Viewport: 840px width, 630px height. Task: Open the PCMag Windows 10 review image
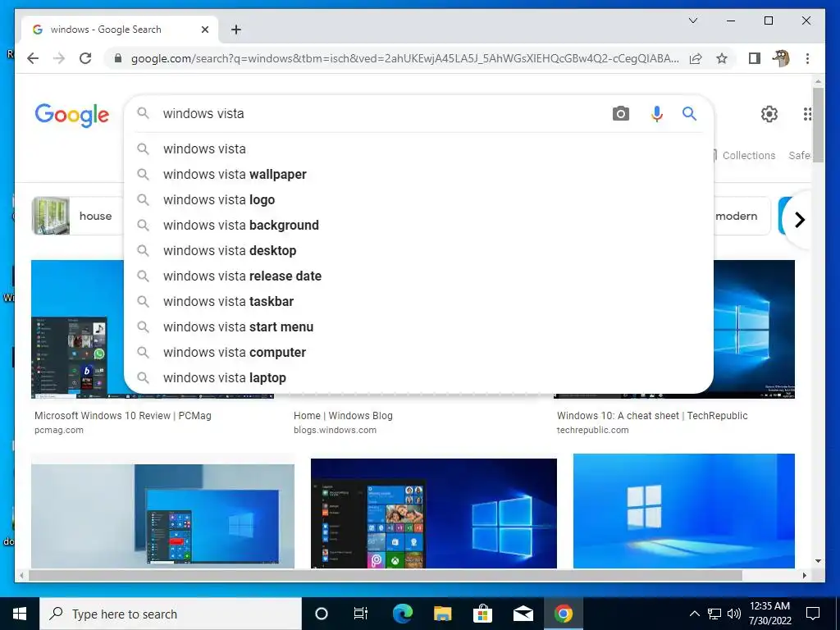[78, 330]
